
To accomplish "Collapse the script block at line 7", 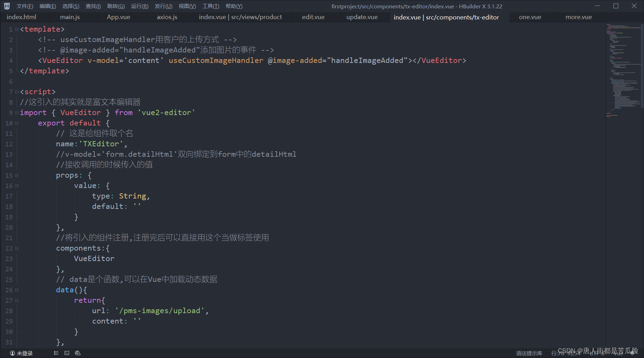I will [17, 92].
